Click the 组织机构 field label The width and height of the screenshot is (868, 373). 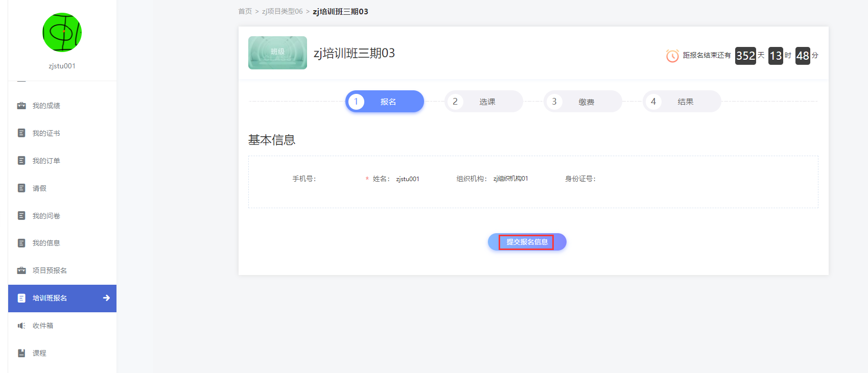[x=472, y=179]
